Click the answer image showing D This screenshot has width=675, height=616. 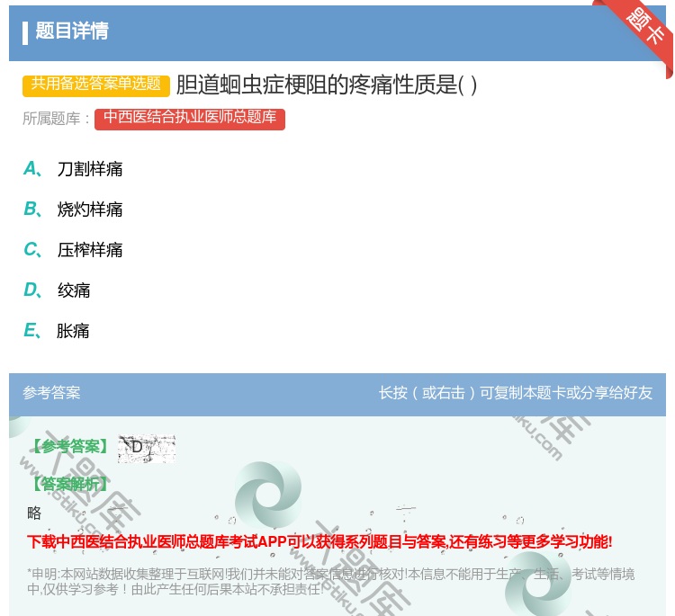coord(147,449)
